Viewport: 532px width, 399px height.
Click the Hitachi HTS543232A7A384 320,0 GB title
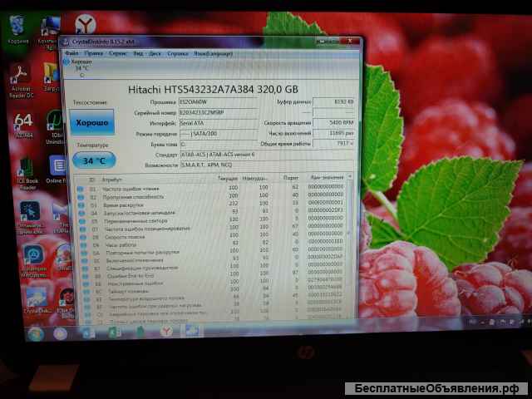[213, 90]
